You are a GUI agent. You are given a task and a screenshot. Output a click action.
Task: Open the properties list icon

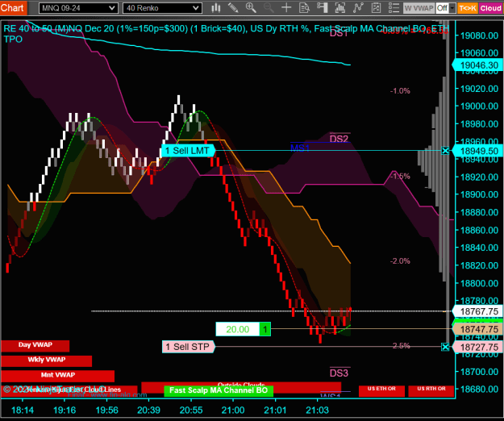394,8
